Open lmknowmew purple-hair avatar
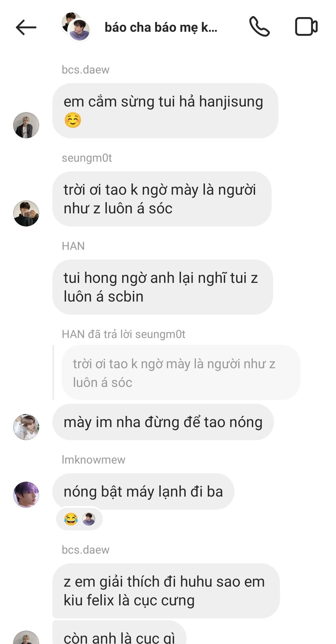Viewport: 336px width, 644px height. coord(26,495)
